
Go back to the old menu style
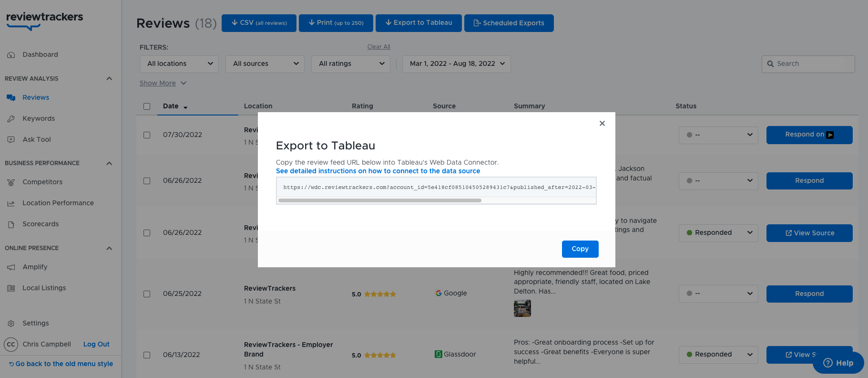pyautogui.click(x=61, y=364)
